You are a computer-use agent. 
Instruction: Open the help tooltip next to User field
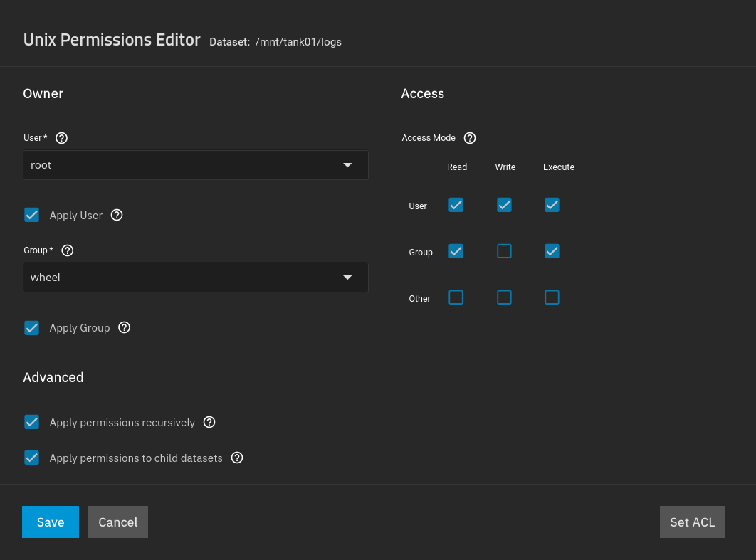click(x=61, y=138)
